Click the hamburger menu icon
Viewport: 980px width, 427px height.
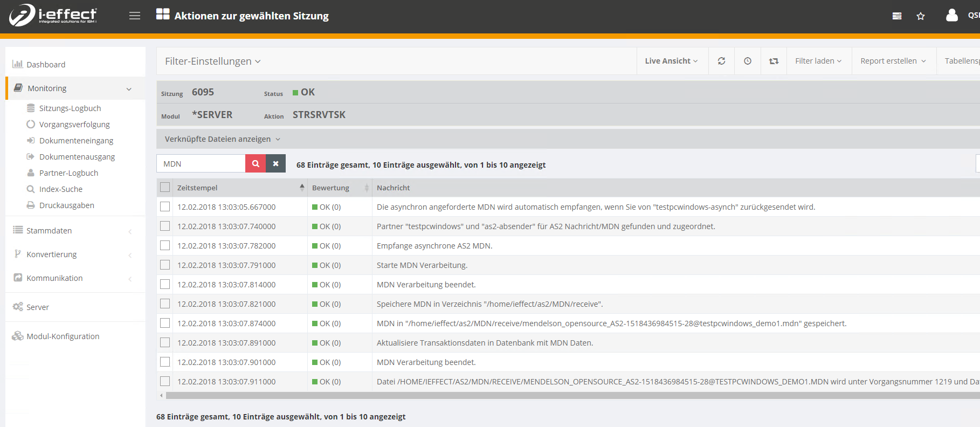135,16
